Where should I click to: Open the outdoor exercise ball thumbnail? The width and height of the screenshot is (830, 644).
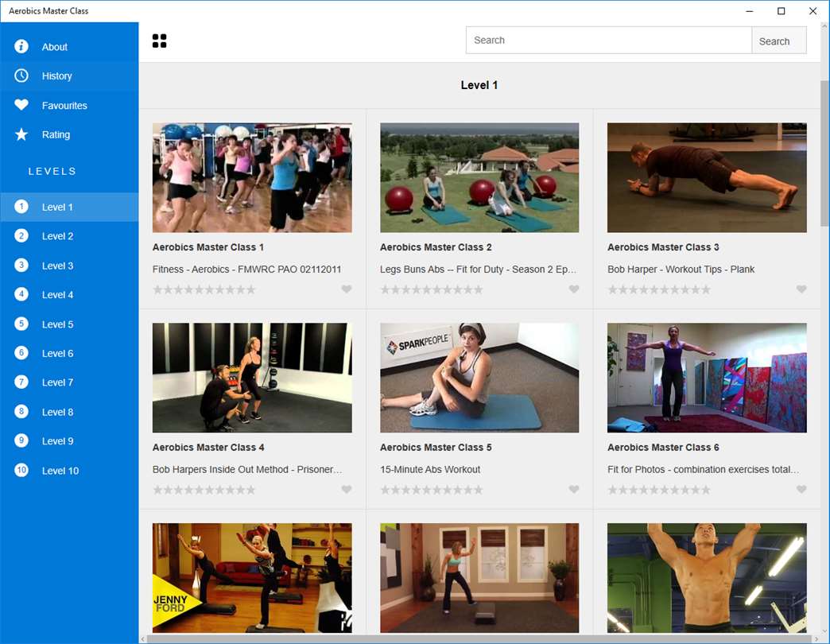pos(479,178)
